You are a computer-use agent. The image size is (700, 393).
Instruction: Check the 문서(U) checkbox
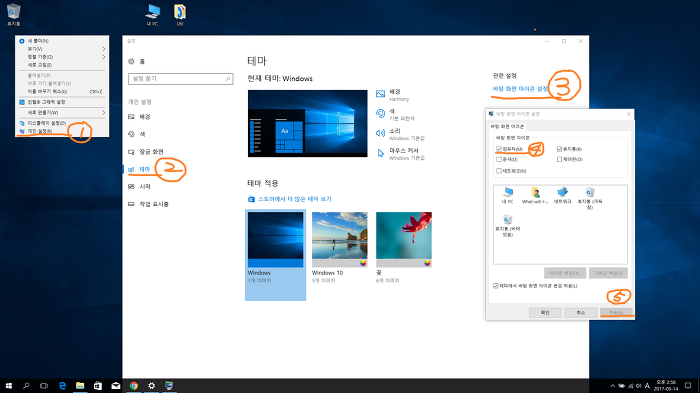[499, 159]
